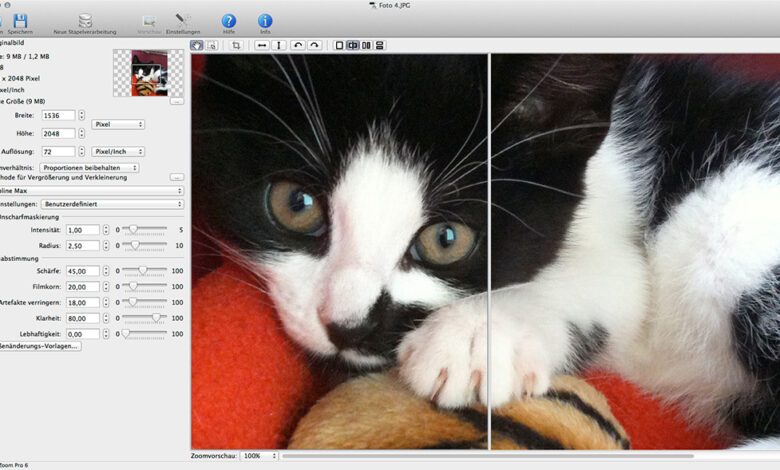Screen dimensions: 780x470
Task: Click the Artefakte verringern slider
Action: 144,302
